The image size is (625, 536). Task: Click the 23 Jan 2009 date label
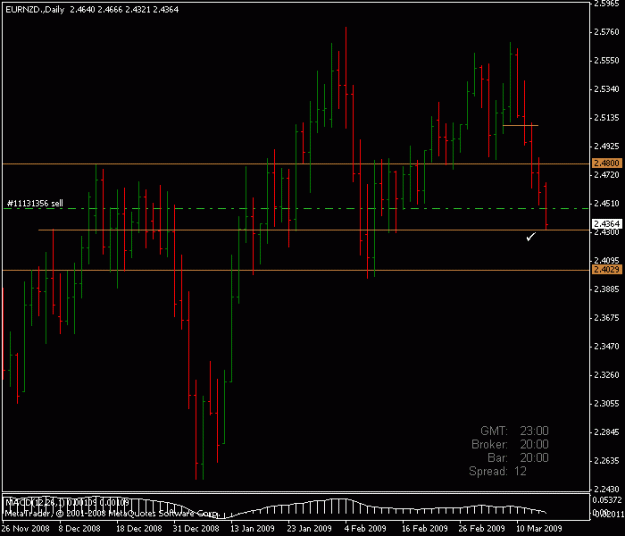(309, 528)
